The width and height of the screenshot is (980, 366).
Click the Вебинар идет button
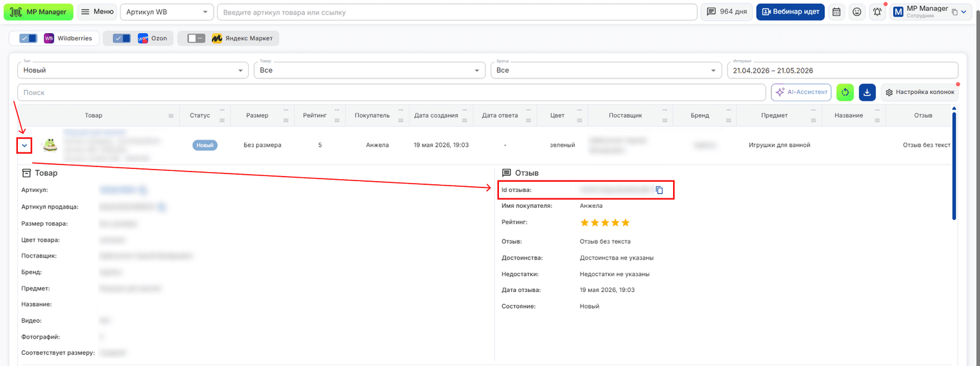point(791,11)
